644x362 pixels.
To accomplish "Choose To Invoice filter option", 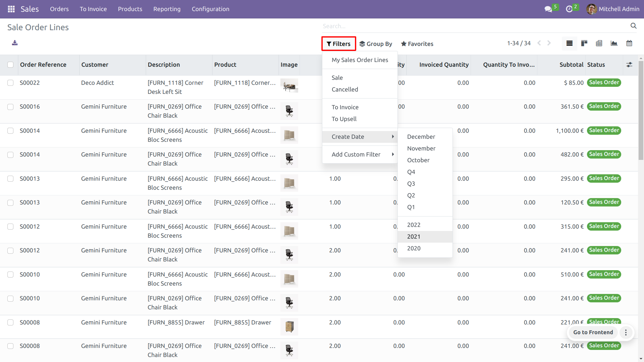I will click(x=345, y=107).
